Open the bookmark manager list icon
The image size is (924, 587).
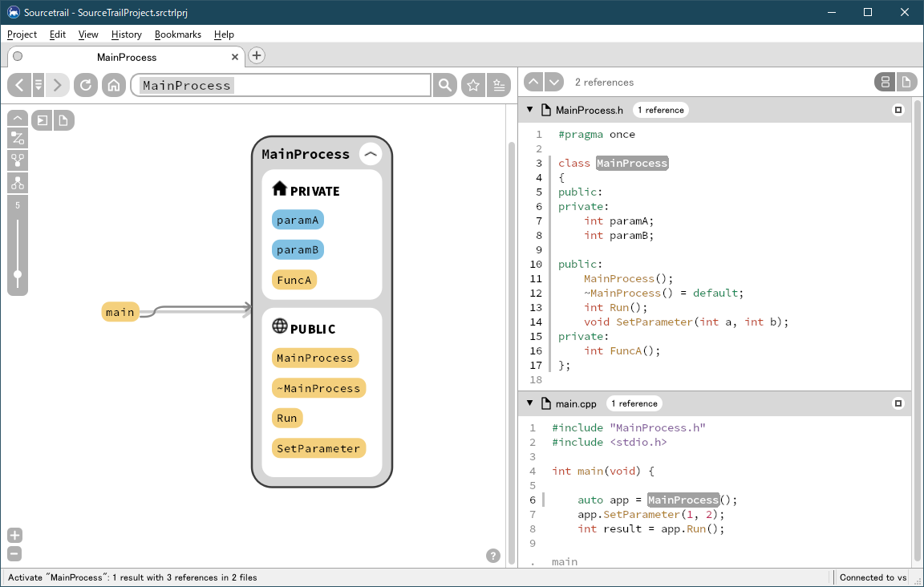pyautogui.click(x=499, y=85)
